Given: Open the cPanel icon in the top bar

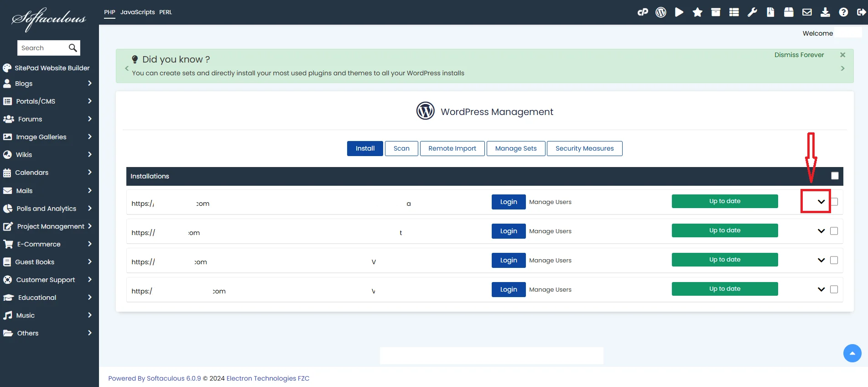Looking at the screenshot, I should coord(643,12).
